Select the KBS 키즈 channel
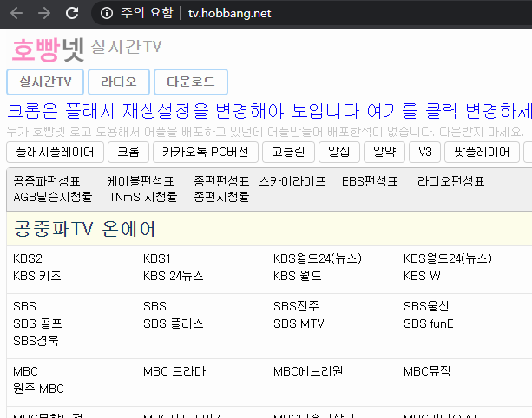The image size is (532, 418). pos(37,276)
